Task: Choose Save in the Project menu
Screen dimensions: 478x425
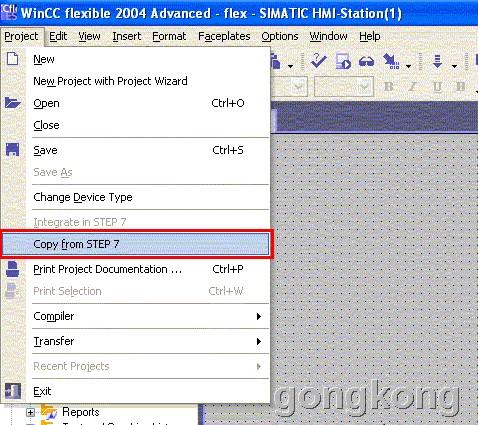Action: (135, 150)
